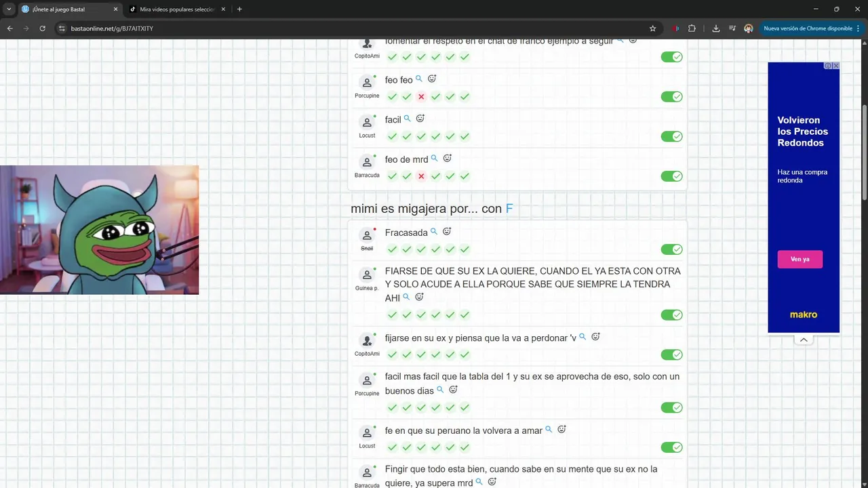
Task: Toggle approval switch for Guinea p.'s long answer
Action: point(671,314)
